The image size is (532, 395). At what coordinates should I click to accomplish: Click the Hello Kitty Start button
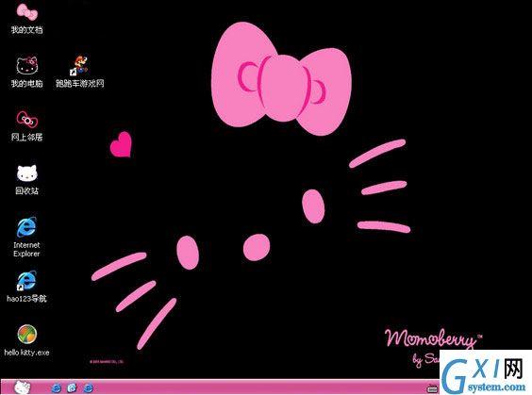[22, 387]
